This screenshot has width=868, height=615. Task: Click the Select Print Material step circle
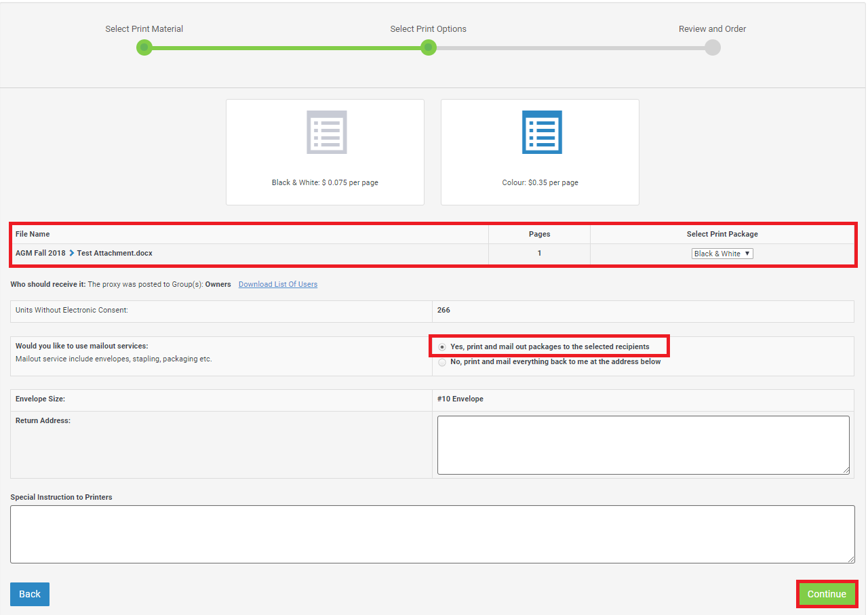pyautogui.click(x=144, y=47)
